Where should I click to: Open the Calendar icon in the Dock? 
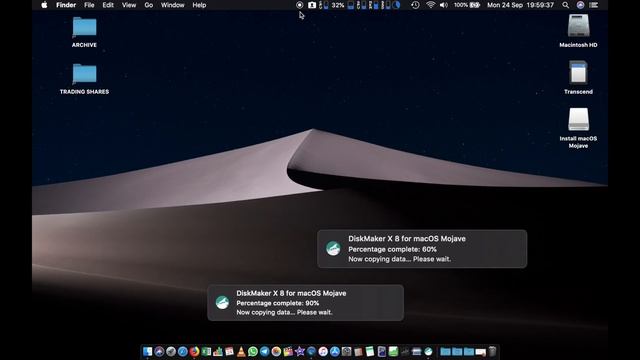point(229,351)
